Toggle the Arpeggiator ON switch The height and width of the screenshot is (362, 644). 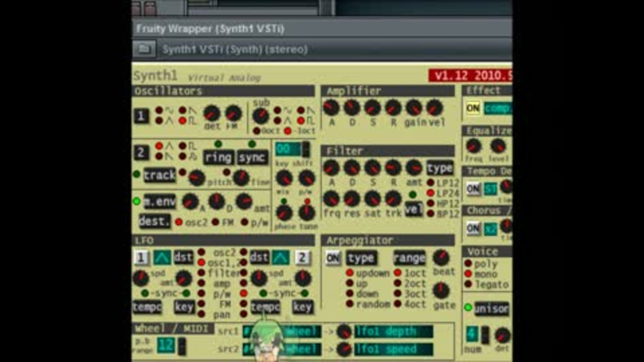pos(333,258)
